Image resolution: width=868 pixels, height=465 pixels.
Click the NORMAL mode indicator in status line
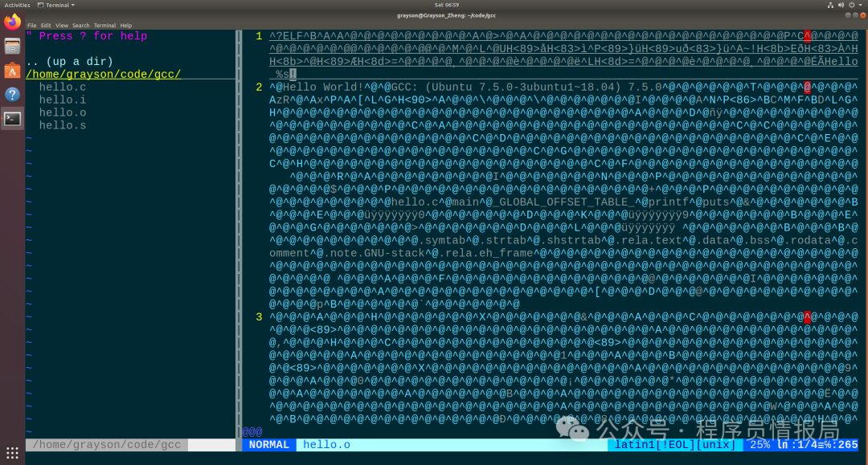click(x=269, y=445)
